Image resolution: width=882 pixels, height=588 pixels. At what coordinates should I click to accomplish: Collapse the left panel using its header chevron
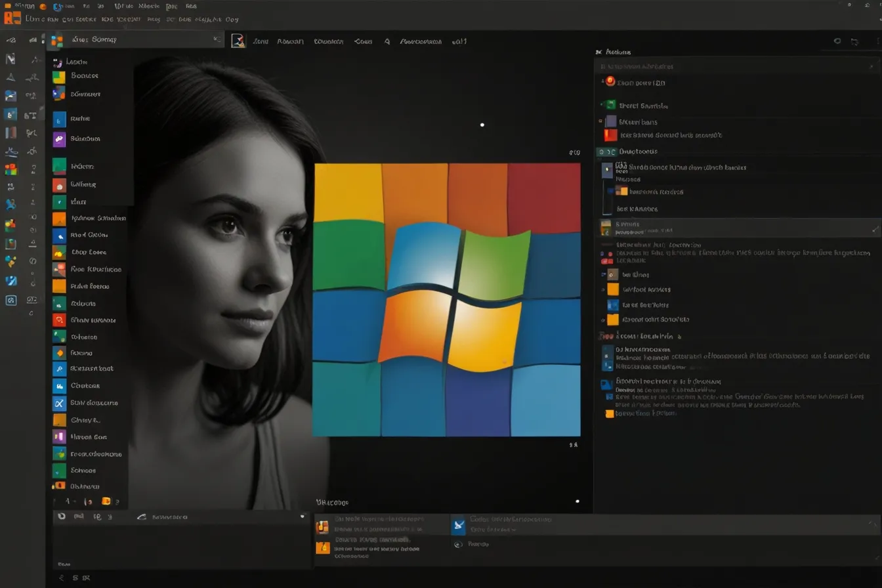pyautogui.click(x=217, y=40)
